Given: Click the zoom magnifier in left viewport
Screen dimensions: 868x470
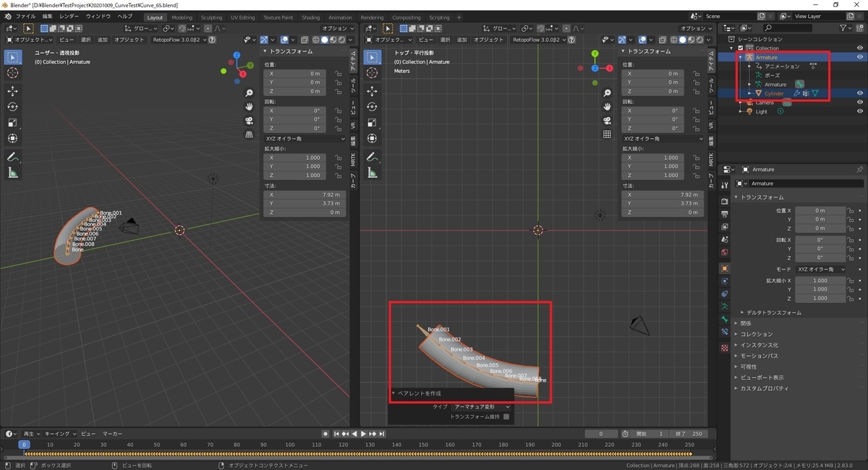Looking at the screenshot, I should tap(249, 93).
